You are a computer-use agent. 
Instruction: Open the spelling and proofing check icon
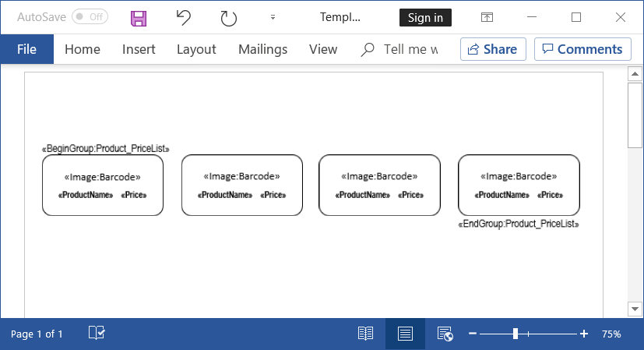coord(97,334)
